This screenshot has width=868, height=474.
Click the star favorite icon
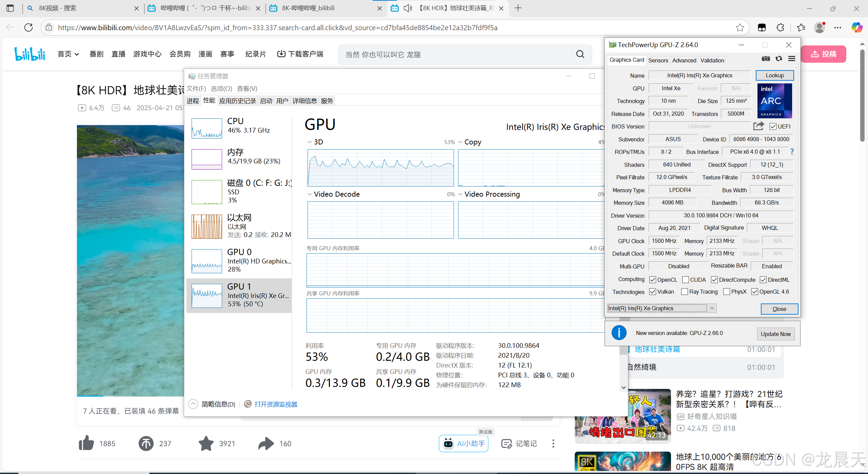206,443
